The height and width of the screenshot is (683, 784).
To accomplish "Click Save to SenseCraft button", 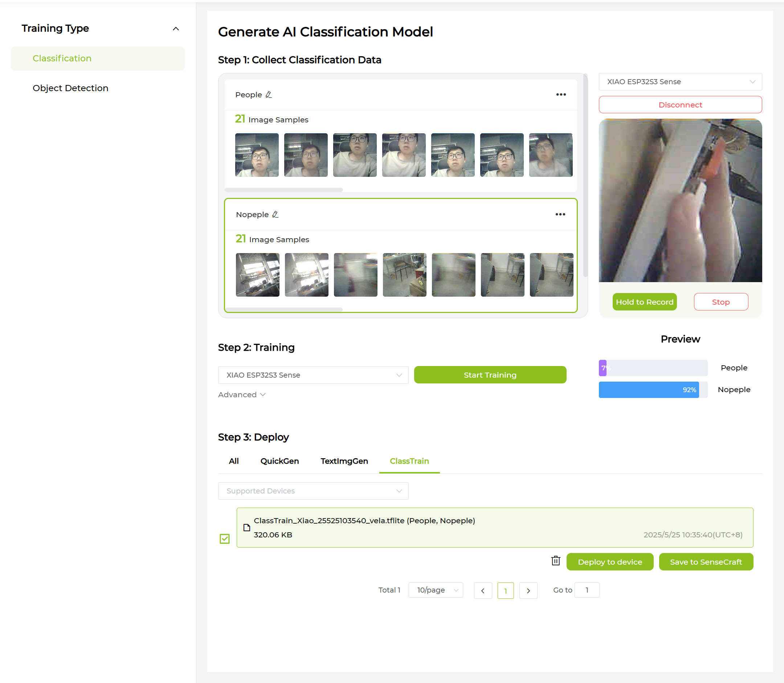I will 706,562.
